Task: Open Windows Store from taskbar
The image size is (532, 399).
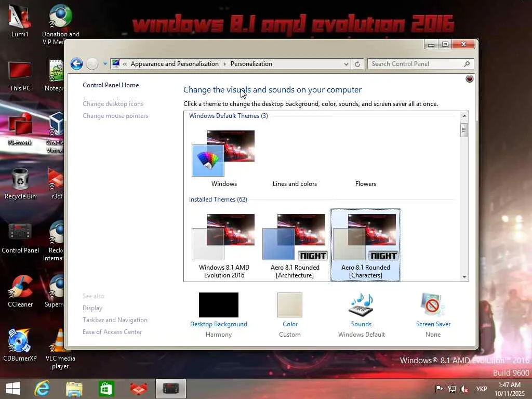Action: (106, 389)
